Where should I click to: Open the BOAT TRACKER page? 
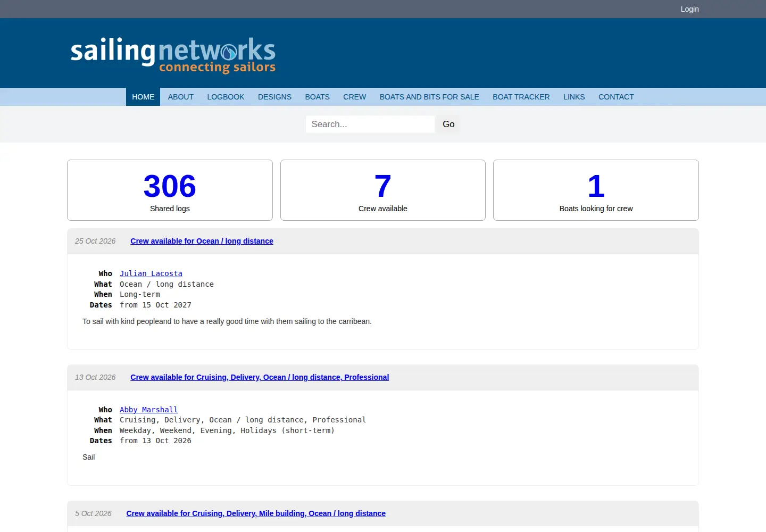click(521, 97)
